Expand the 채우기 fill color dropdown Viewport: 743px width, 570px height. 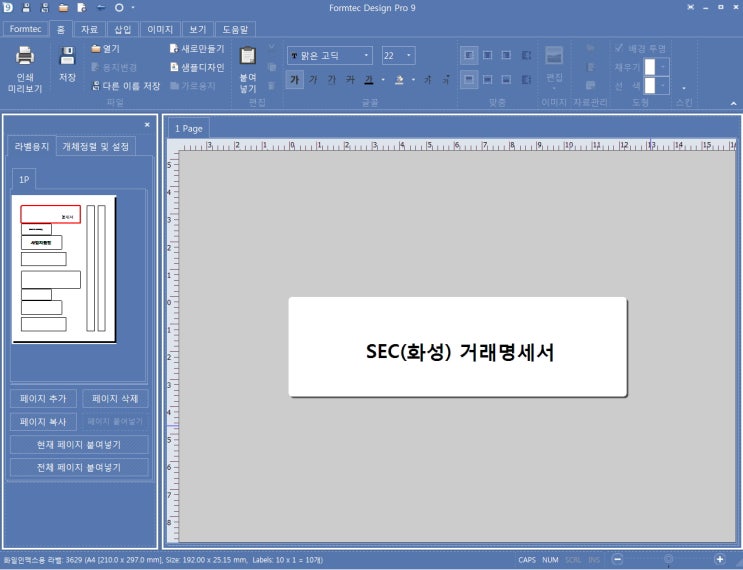[662, 67]
